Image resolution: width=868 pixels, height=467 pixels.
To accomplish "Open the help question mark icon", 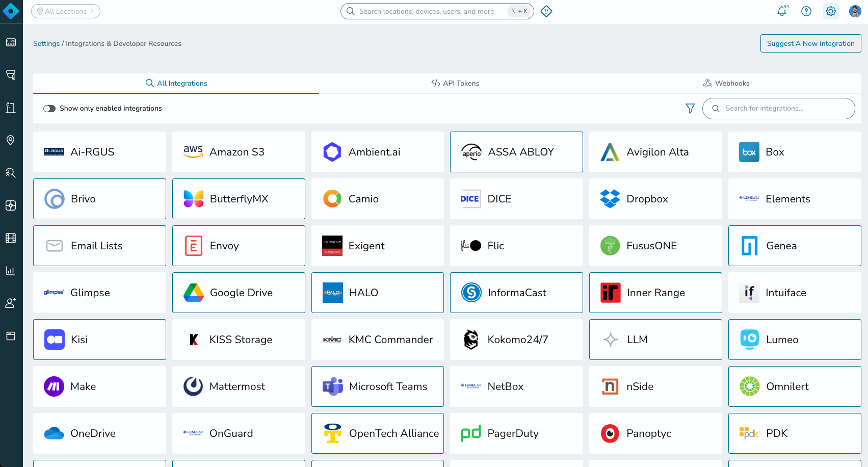I will [806, 11].
